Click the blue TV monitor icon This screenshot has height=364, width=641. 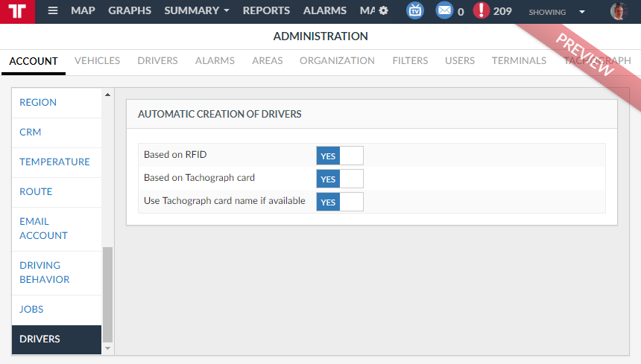tap(414, 11)
